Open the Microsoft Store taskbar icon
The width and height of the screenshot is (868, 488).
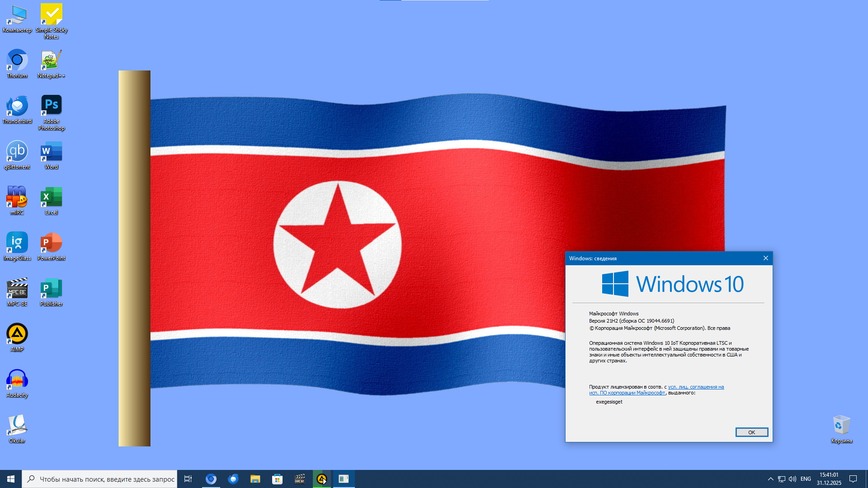[278, 479]
